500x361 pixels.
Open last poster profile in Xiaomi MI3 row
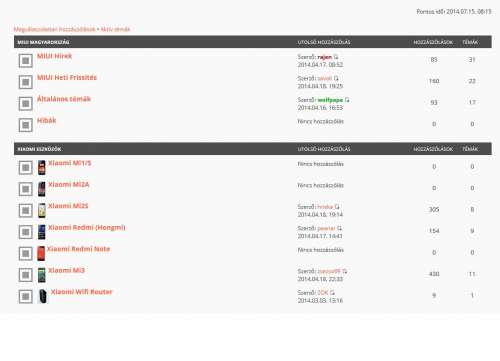click(x=329, y=271)
